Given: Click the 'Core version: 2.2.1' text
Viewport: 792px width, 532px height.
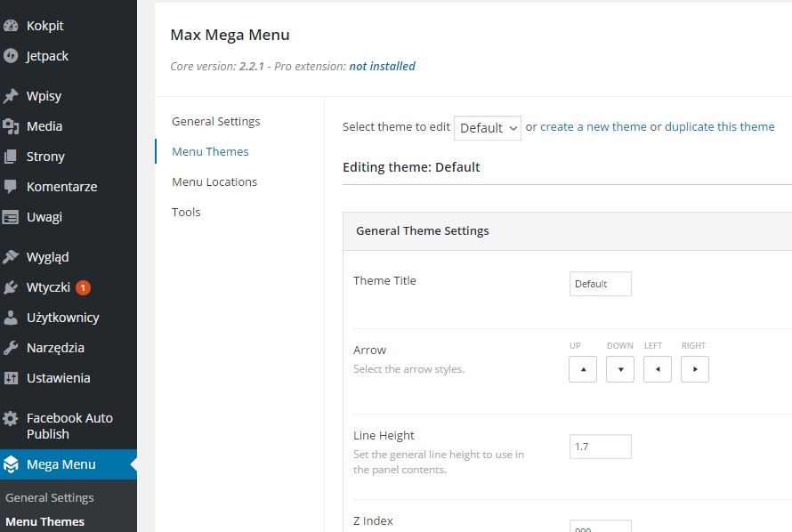Looking at the screenshot, I should pos(217,67).
